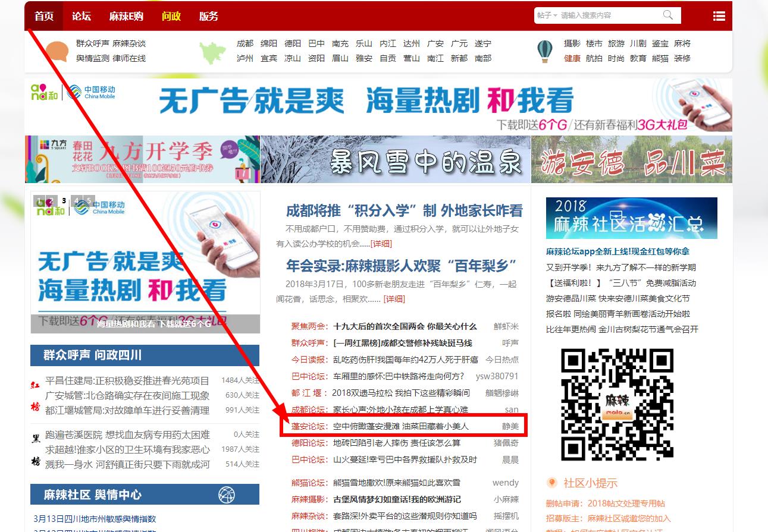Viewport: 768px width, 532px height.
Task: Open the 论坛 tab in navigation bar
Action: (x=81, y=16)
